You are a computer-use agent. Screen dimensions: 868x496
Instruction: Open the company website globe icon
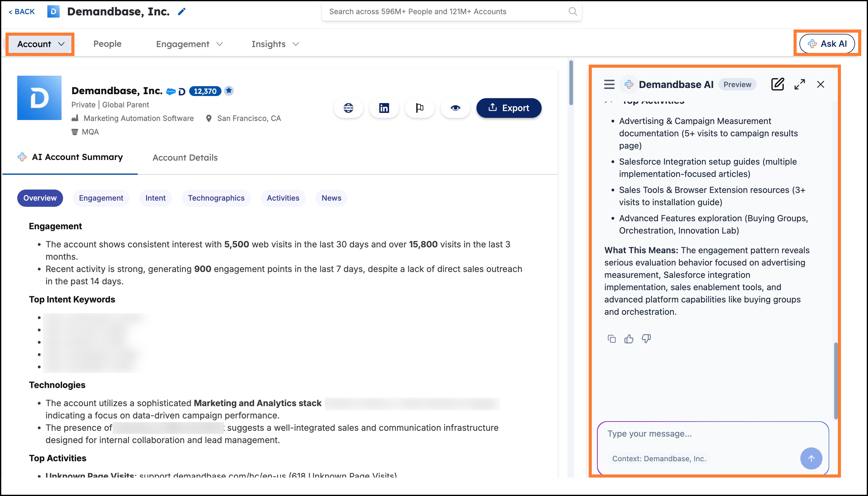pos(348,108)
